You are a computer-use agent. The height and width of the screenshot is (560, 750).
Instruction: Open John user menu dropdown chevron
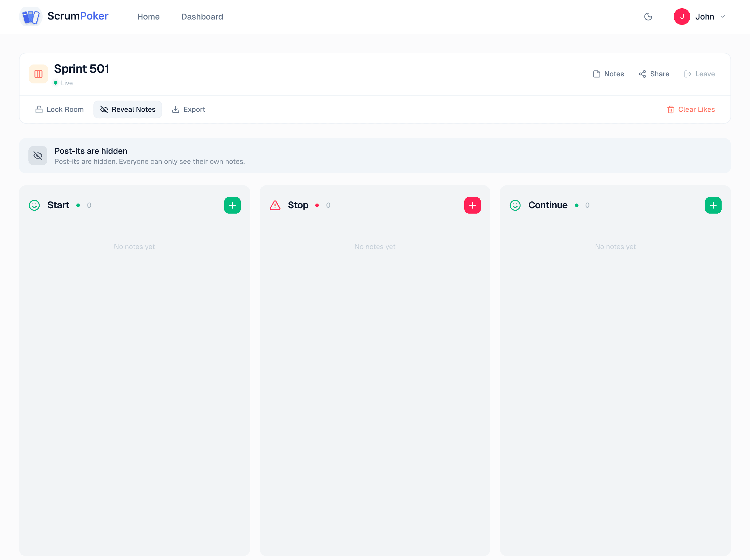tap(722, 17)
